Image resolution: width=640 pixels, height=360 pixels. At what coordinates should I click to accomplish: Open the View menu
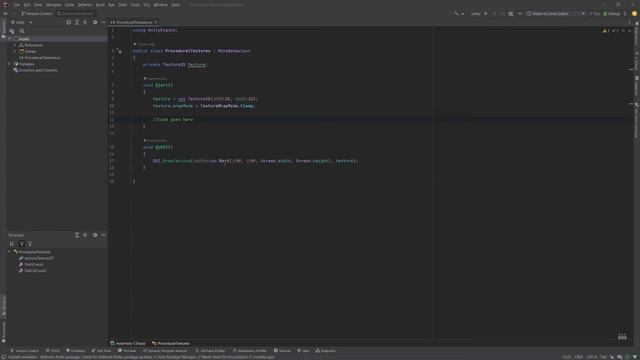38,5
